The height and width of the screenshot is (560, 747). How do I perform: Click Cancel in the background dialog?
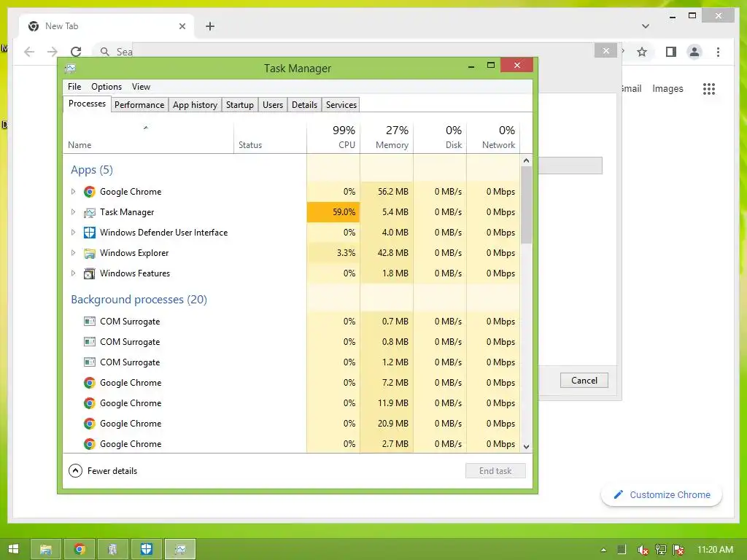click(x=584, y=381)
